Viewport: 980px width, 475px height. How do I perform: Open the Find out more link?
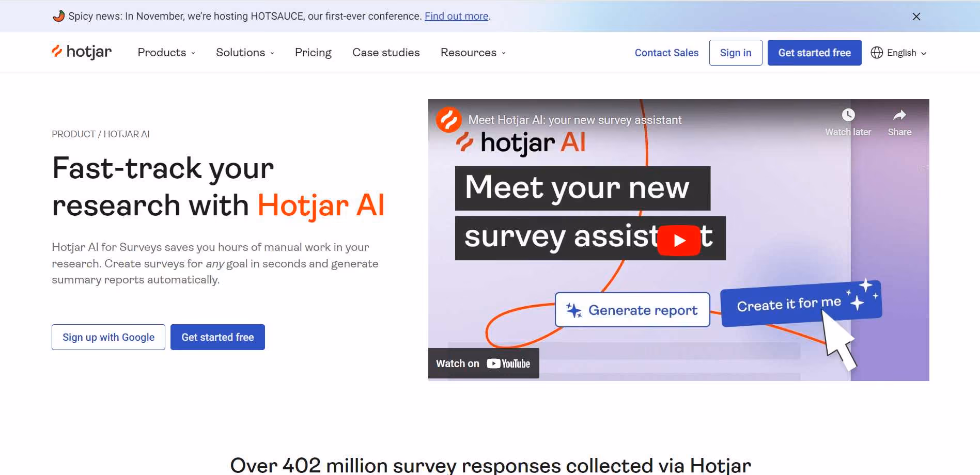pyautogui.click(x=456, y=16)
